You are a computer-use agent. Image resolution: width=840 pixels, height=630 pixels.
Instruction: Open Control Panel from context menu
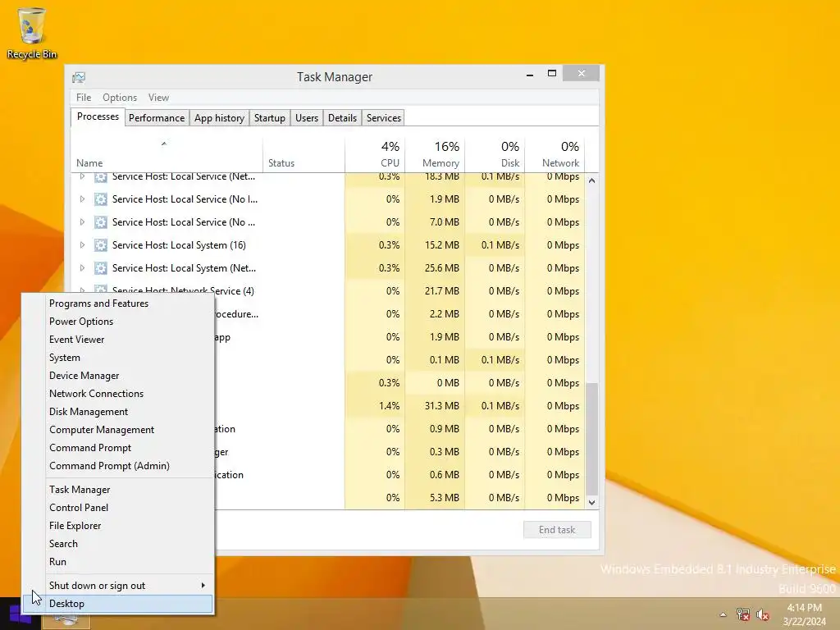pyautogui.click(x=118, y=508)
